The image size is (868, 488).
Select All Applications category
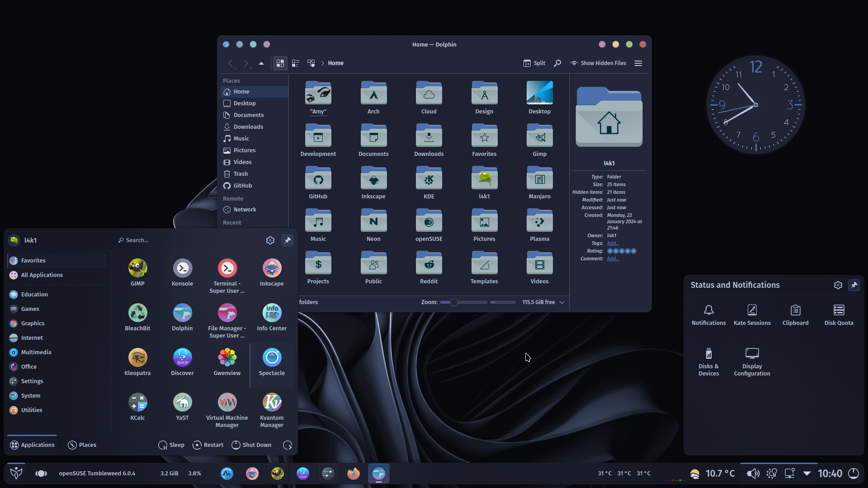point(57,275)
